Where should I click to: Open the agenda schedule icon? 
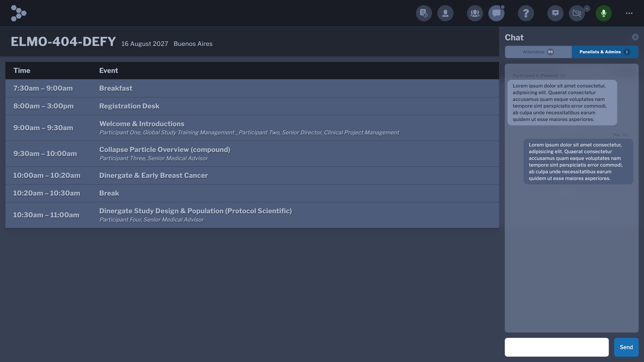pyautogui.click(x=424, y=13)
